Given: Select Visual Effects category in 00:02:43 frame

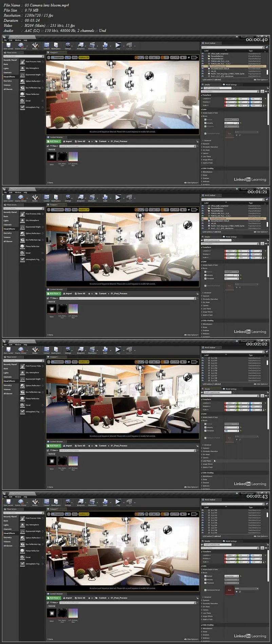Looking at the screenshot, I should pyautogui.click(x=9, y=533).
